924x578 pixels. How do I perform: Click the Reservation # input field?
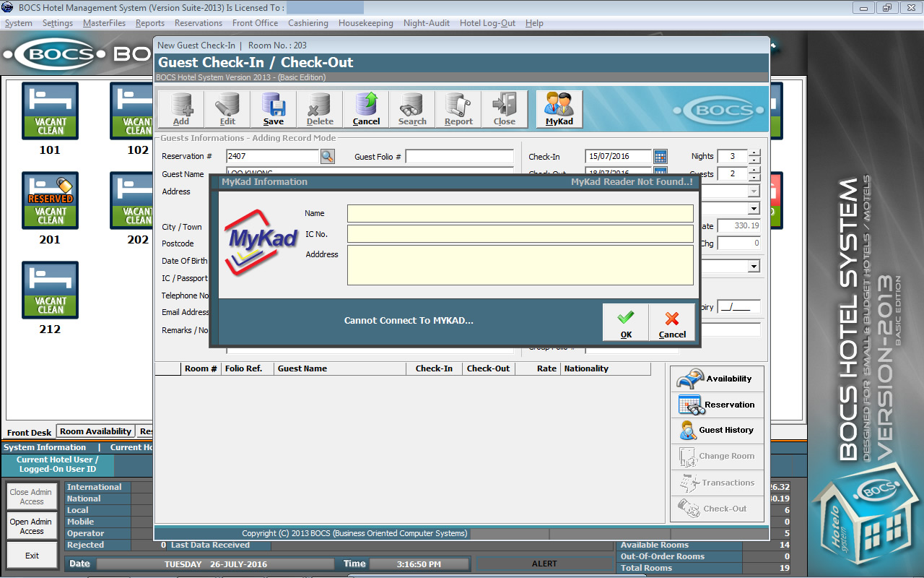click(272, 156)
